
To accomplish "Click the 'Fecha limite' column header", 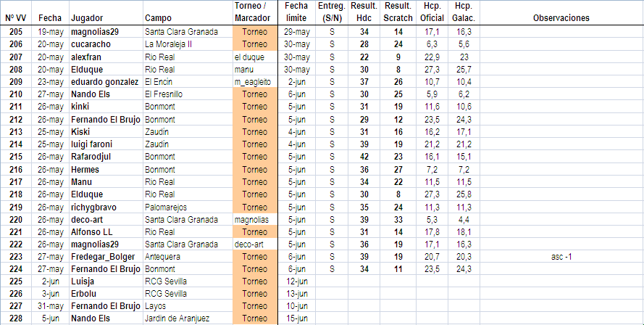I will (x=296, y=12).
